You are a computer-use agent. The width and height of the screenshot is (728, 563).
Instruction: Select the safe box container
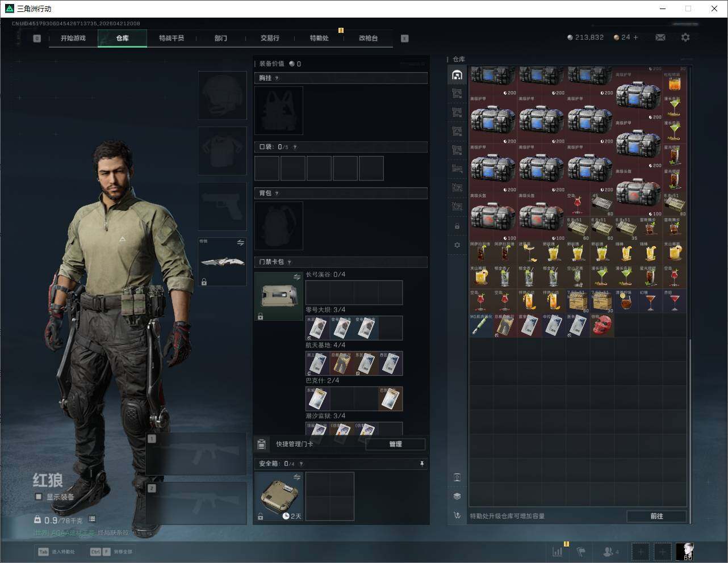pos(279,497)
